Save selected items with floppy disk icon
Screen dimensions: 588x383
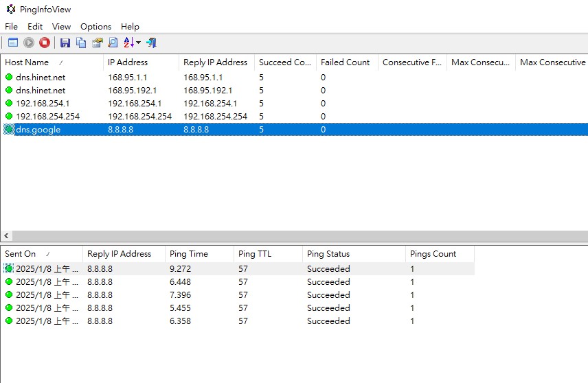(65, 43)
